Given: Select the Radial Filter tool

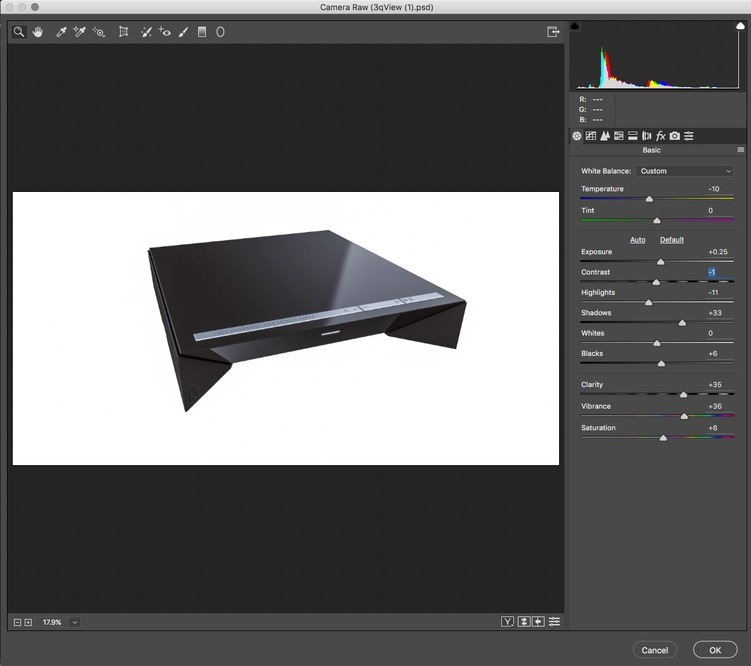Looking at the screenshot, I should [220, 32].
